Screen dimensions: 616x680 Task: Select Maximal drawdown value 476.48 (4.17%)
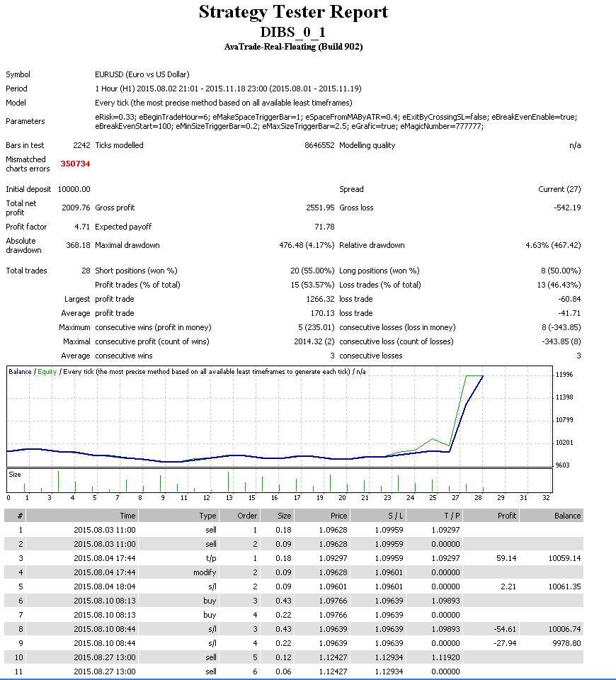[x=307, y=246]
